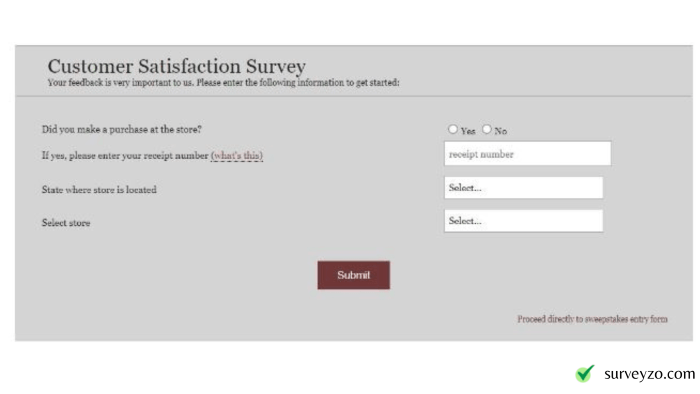The height and width of the screenshot is (394, 700).
Task: Select the Yes radio button
Action: (x=453, y=129)
